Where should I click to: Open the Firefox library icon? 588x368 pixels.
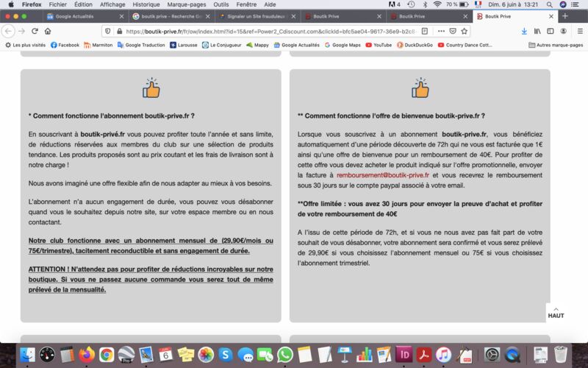pos(537,31)
